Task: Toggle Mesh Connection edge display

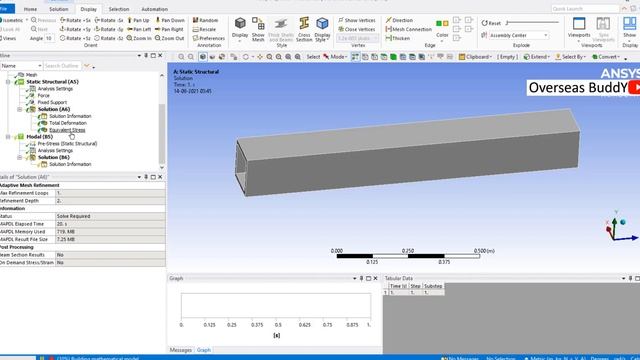Action: click(x=409, y=29)
